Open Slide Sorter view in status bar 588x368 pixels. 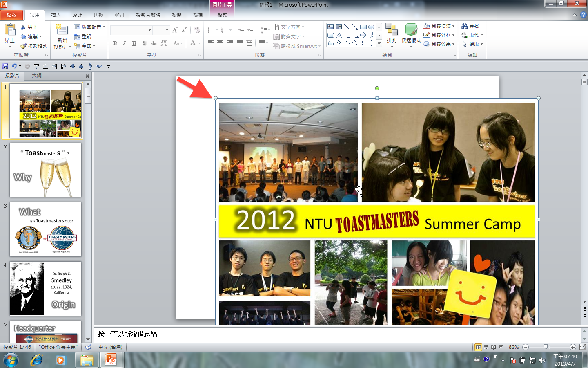coord(486,347)
